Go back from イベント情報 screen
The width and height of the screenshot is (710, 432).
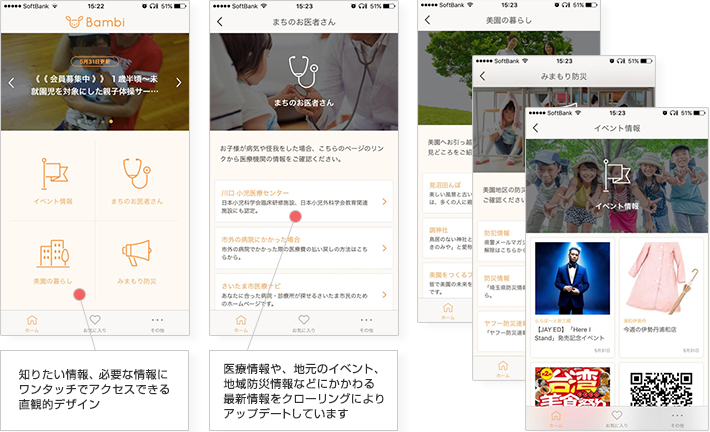pos(536,128)
